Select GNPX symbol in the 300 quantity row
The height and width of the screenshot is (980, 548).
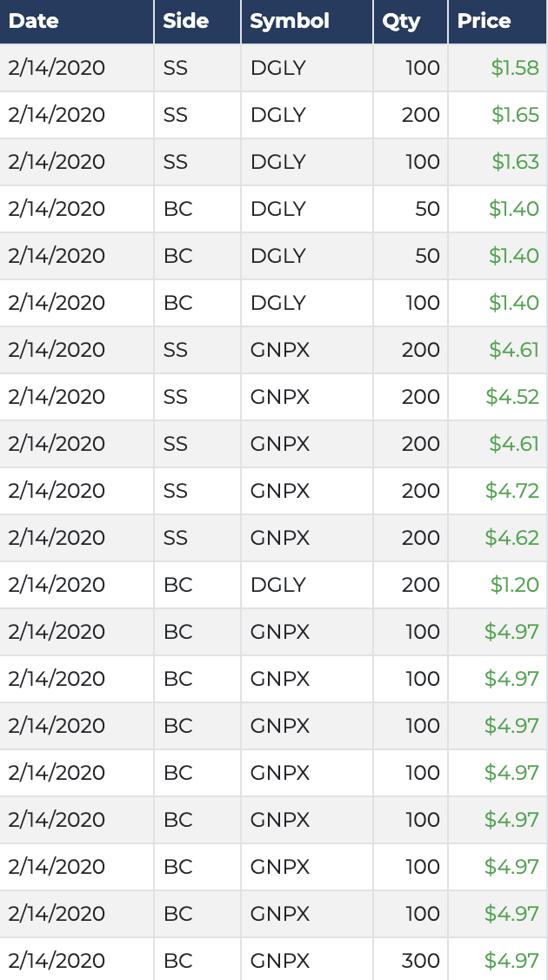[280, 961]
